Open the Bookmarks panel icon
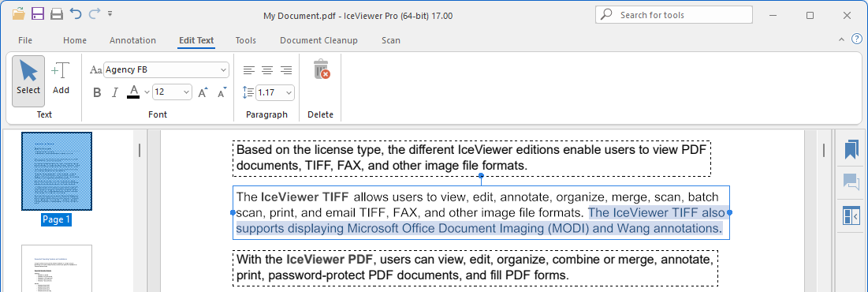The image size is (868, 292). click(851, 150)
